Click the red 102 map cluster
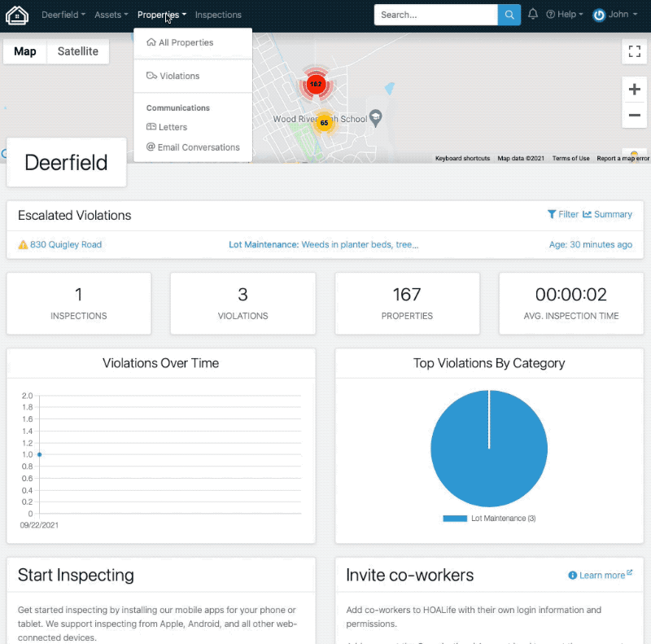Viewport: 651px width, 644px height. point(316,85)
